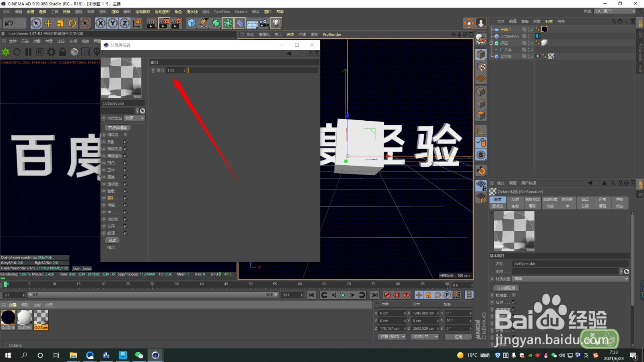Open the 运动图形 menu
The width and height of the screenshot is (644, 362).
(162, 12)
